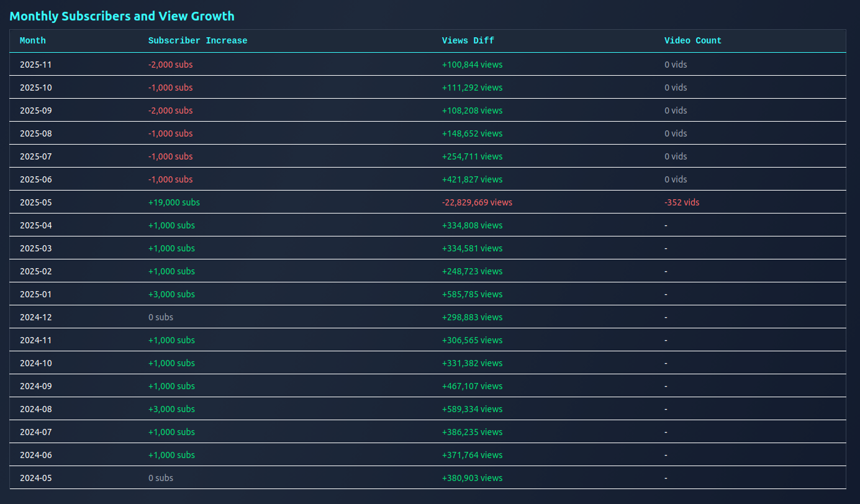Select the 0 vids cell for 2025-11
This screenshot has width=860, height=504.
click(676, 65)
